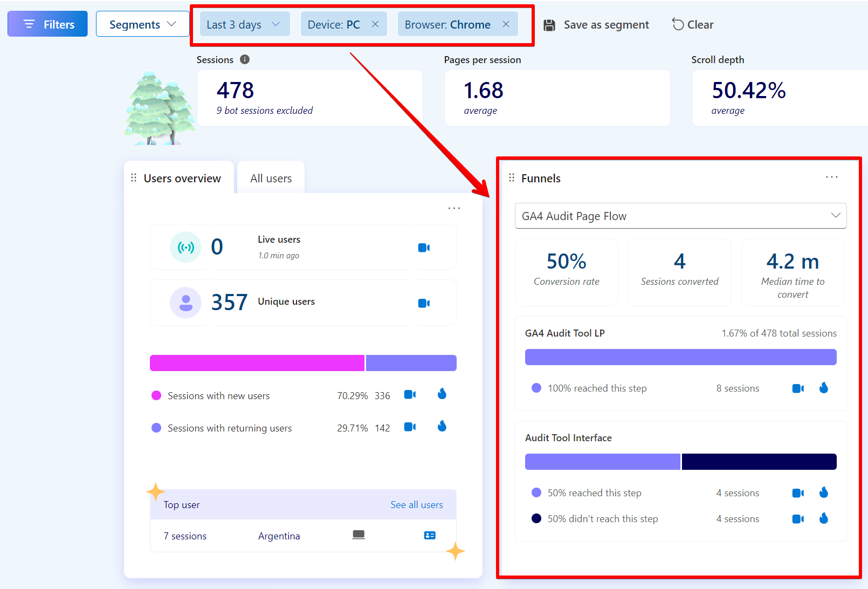The width and height of the screenshot is (868, 589).
Task: Toggle the thumbs icon for '50% didn't reach this step'
Action: tap(824, 518)
